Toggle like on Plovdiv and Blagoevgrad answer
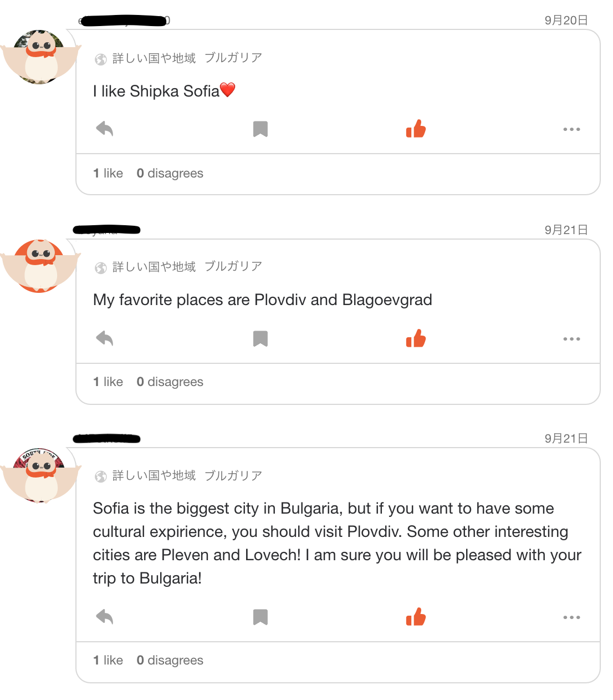 coord(416,338)
